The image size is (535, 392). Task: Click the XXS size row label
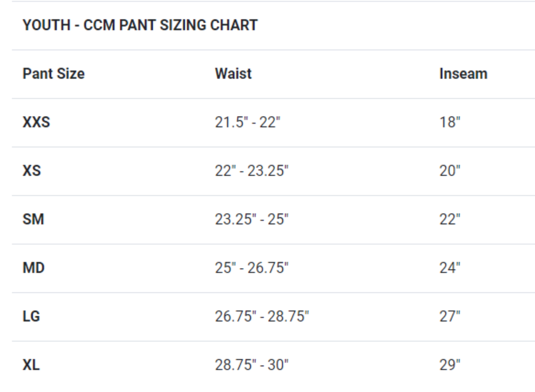coord(36,122)
